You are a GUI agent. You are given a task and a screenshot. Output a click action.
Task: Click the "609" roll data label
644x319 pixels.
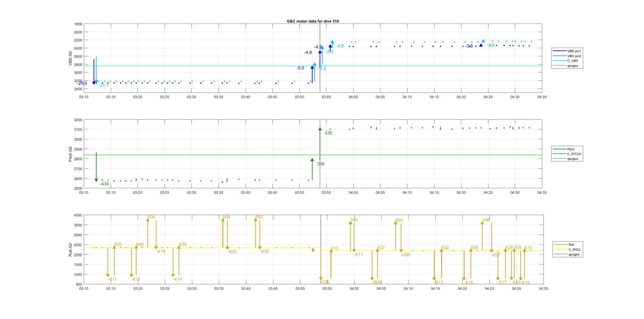tap(226, 217)
